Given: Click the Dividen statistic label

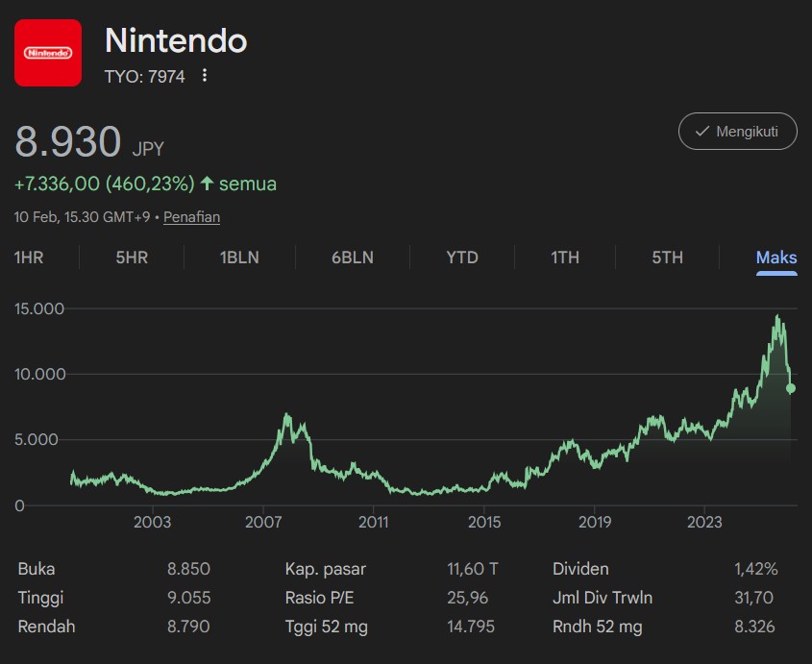Looking at the screenshot, I should pos(580,569).
